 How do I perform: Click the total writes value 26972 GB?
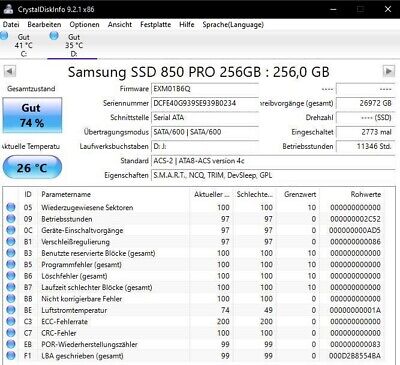365,103
